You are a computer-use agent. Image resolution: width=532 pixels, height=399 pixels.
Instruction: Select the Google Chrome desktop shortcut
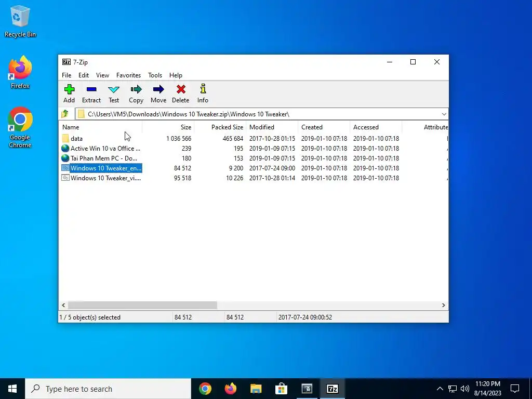(x=20, y=128)
